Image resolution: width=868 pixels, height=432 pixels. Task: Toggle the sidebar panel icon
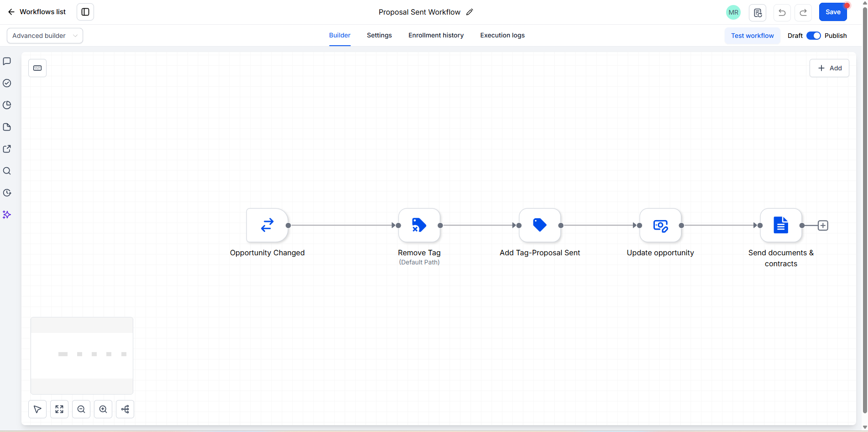(85, 12)
